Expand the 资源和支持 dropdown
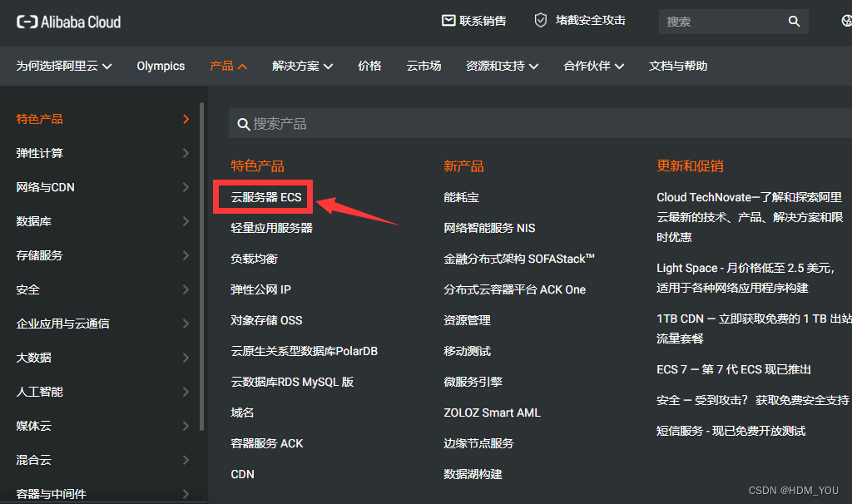 [x=500, y=66]
